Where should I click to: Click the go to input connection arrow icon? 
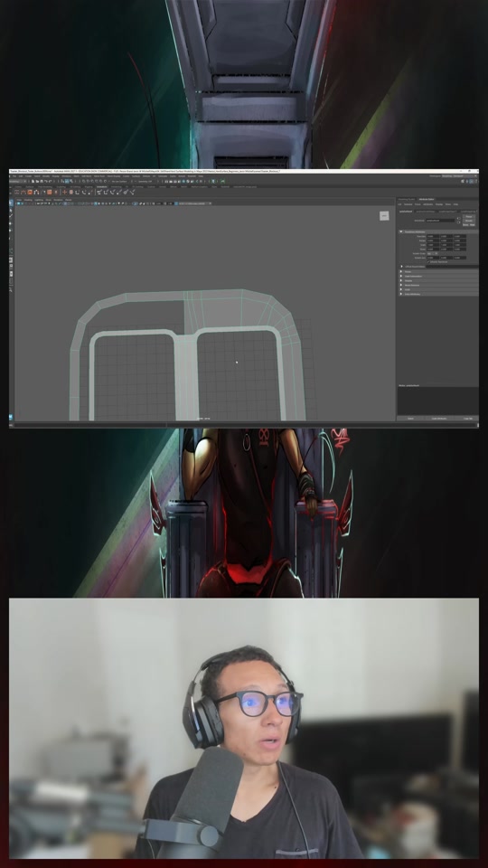coord(459,219)
